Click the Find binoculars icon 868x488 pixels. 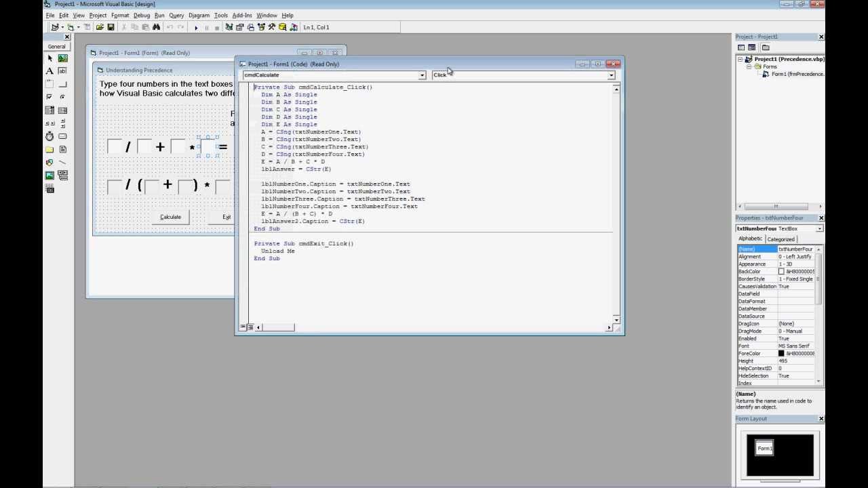[156, 27]
